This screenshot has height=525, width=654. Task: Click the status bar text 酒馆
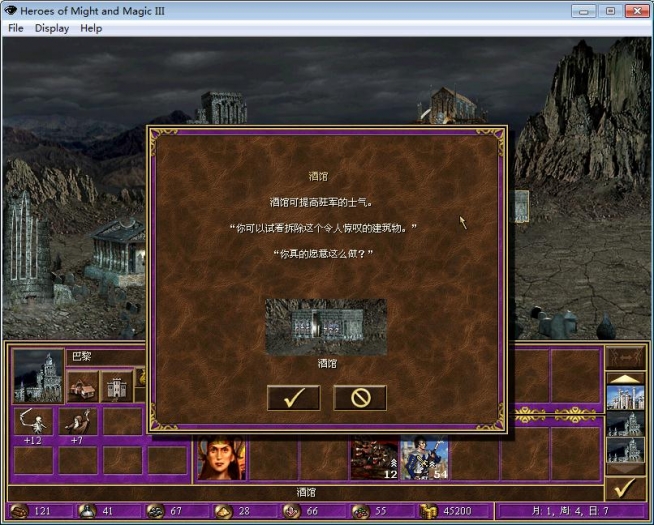pyautogui.click(x=306, y=492)
